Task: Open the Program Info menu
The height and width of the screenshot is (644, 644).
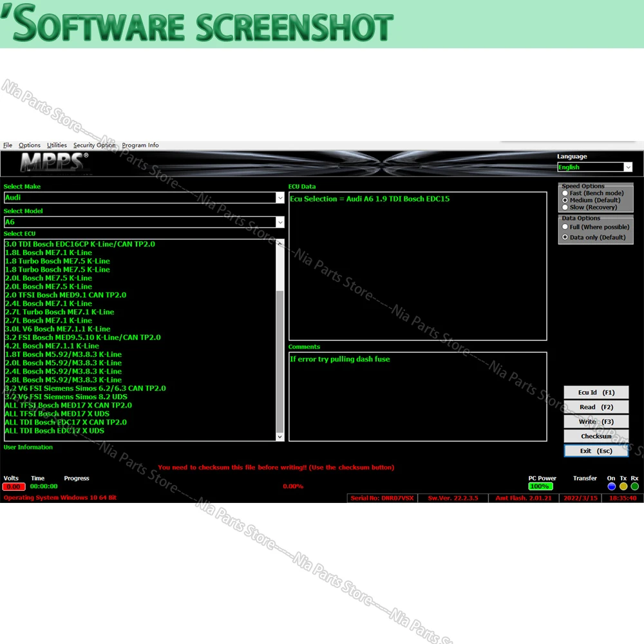Action: click(x=140, y=145)
